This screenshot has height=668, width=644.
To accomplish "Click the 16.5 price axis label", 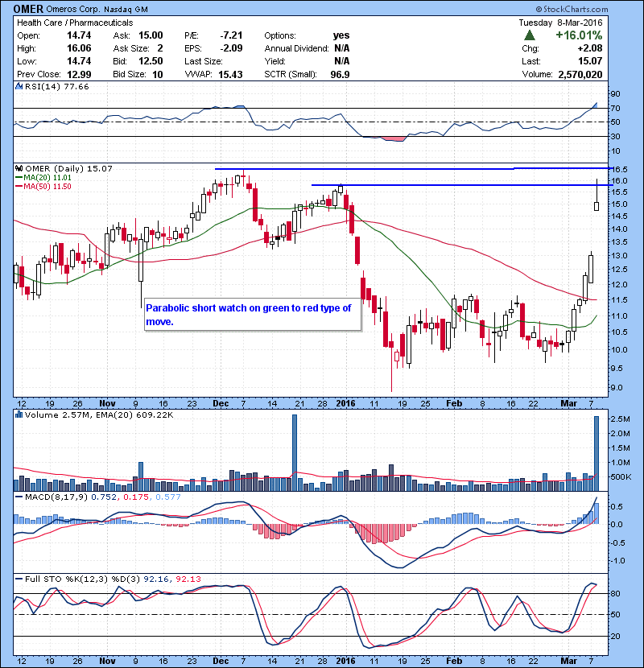I will pyautogui.click(x=619, y=169).
